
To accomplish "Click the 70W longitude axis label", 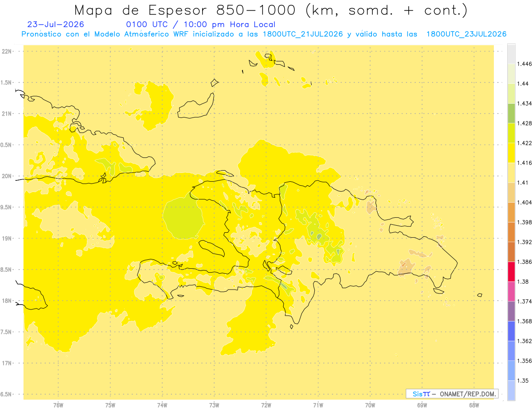I will tap(370, 405).
